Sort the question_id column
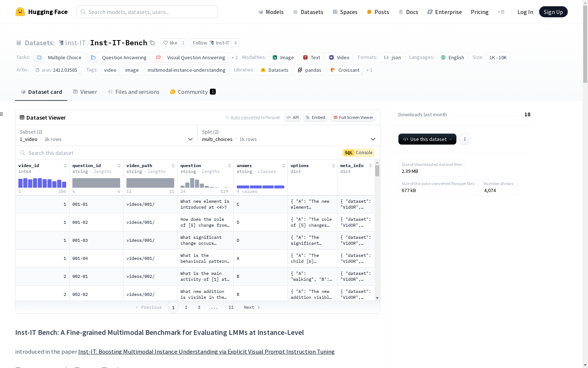This screenshot has height=368, width=588. [119, 166]
